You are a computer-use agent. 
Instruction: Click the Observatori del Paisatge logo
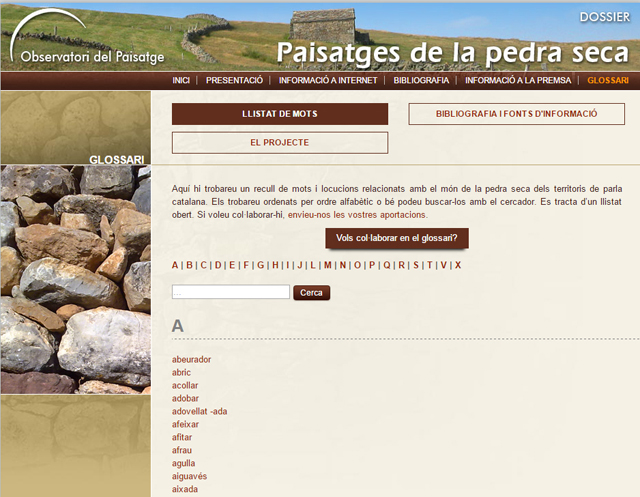click(87, 37)
